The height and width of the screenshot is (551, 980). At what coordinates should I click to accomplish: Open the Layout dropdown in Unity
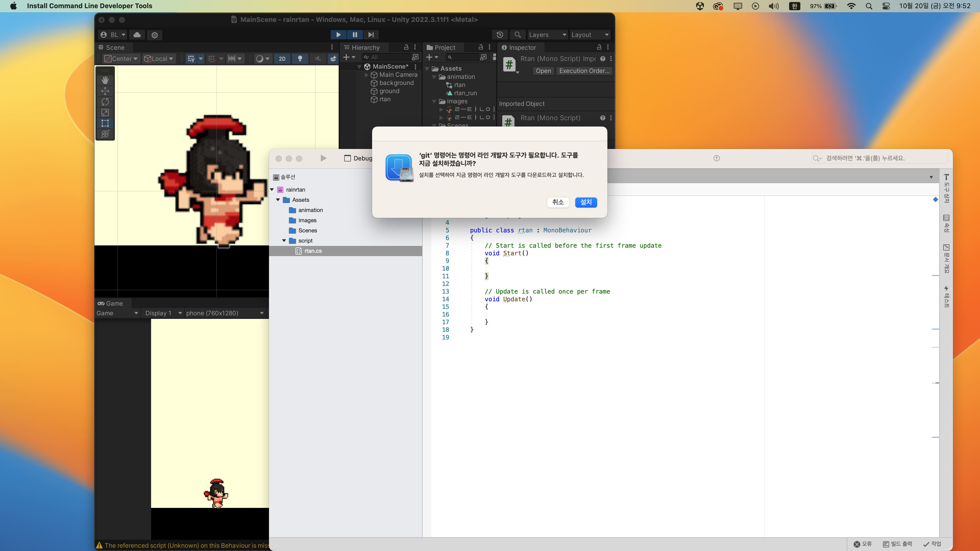coord(590,35)
